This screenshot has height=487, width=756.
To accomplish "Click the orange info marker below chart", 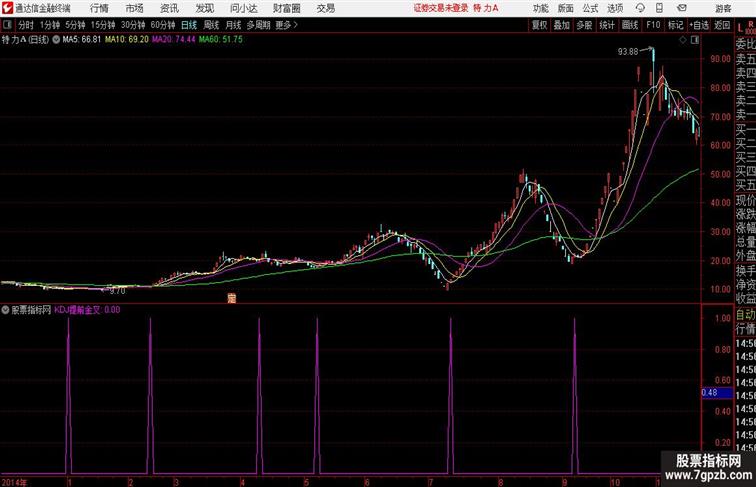I will pos(232,298).
